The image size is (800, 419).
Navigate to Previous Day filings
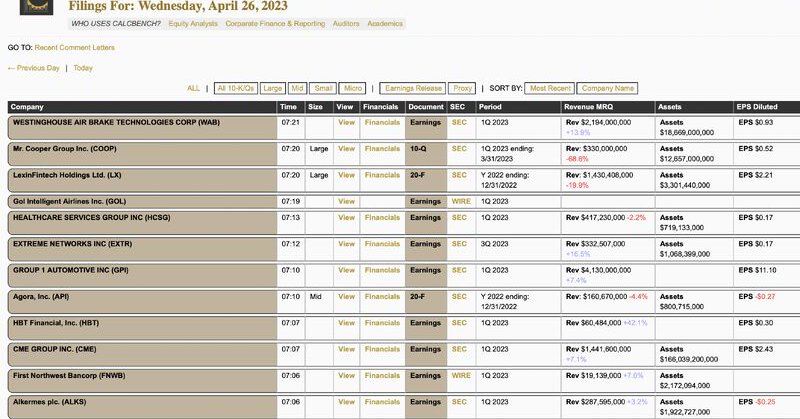pos(34,68)
